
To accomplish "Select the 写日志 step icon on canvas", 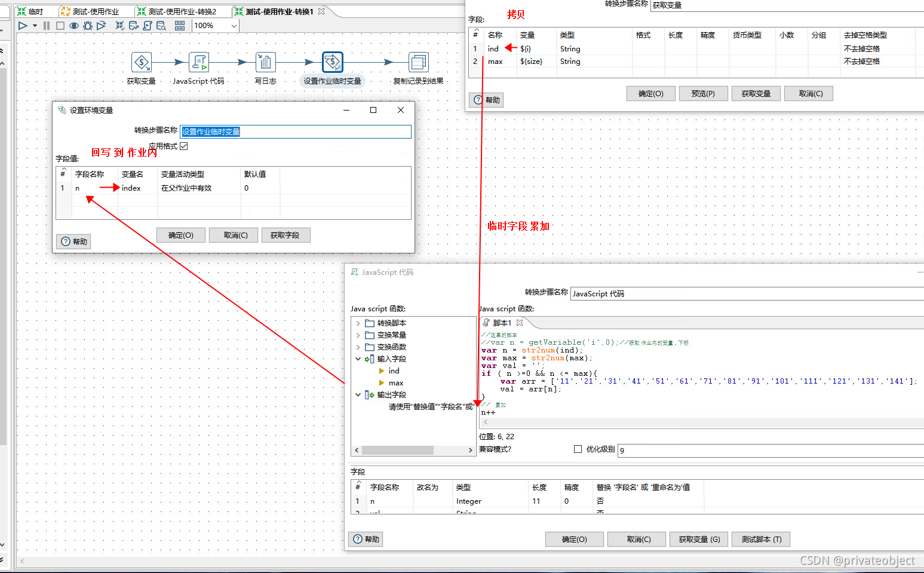I will [266, 62].
